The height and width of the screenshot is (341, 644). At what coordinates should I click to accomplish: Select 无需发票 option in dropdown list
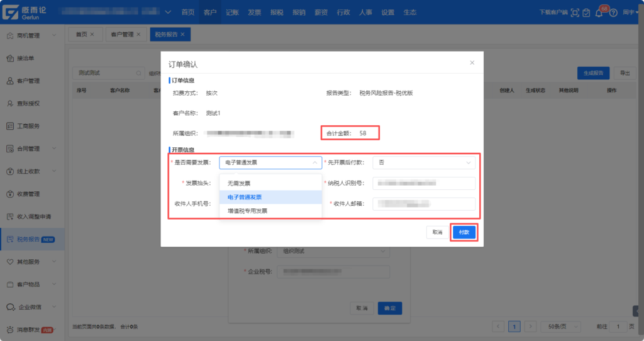coord(239,184)
